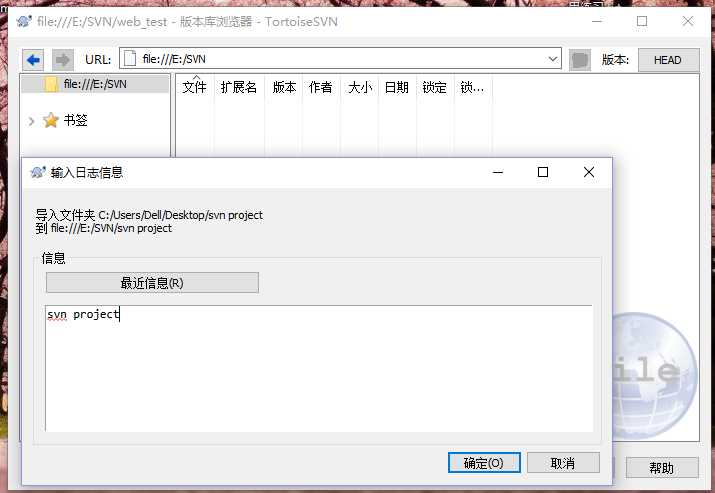Click TortoiseSVN icon in log dialog title

click(37, 172)
